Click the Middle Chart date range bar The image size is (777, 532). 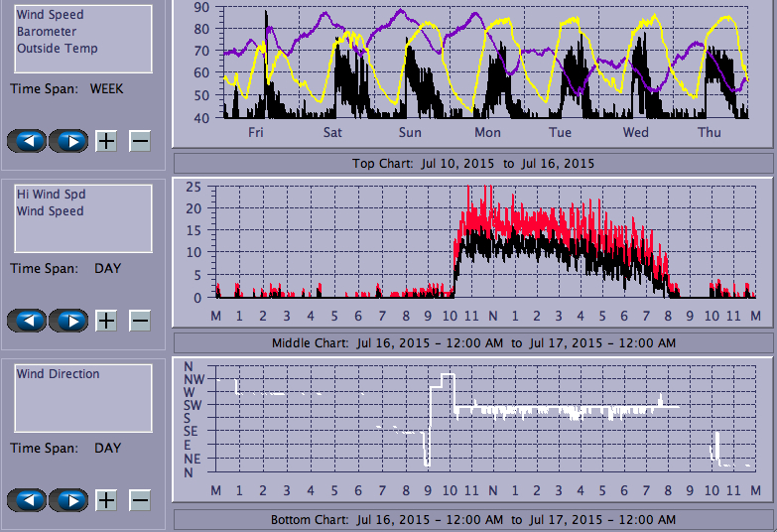point(473,342)
